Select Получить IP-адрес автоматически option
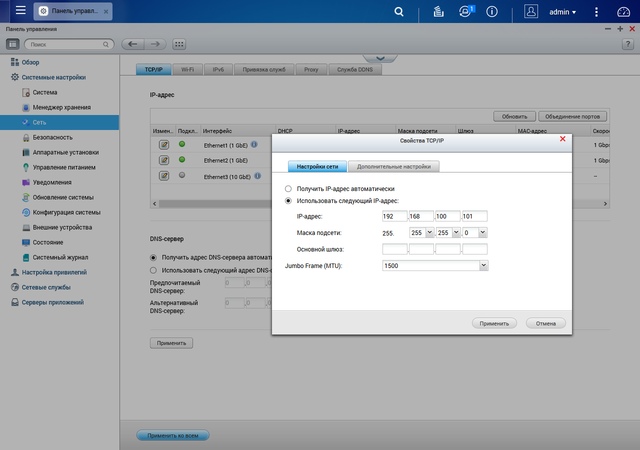 click(289, 188)
